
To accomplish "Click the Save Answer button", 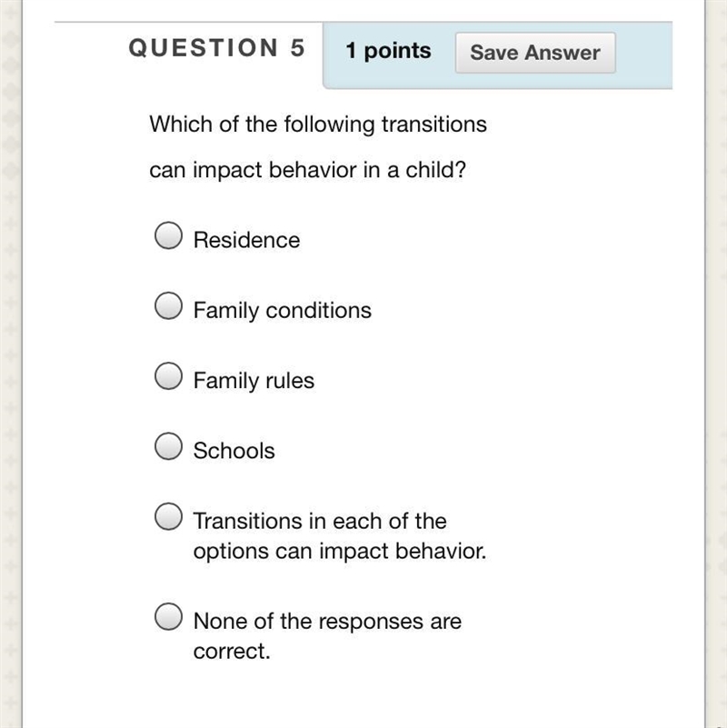I will [535, 53].
